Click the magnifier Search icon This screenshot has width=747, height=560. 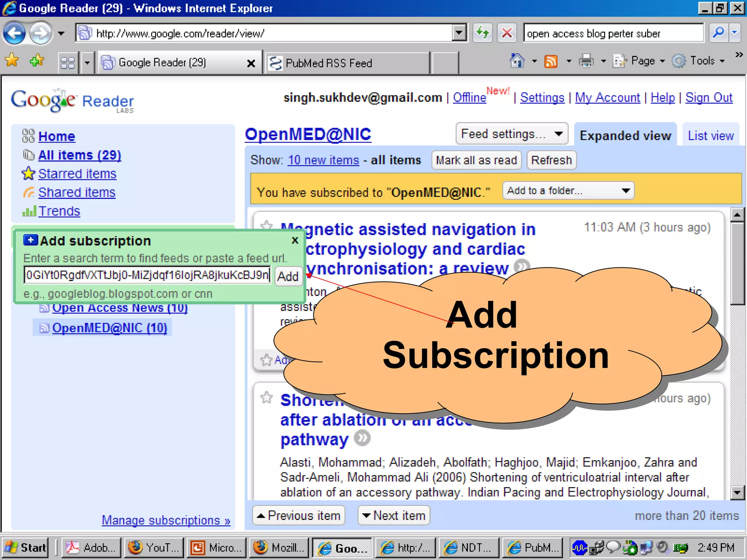click(x=718, y=33)
